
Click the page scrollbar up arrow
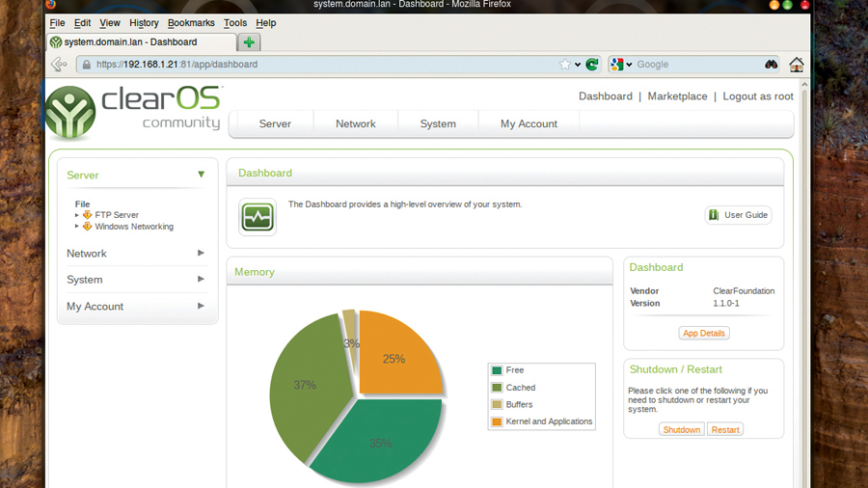tap(804, 85)
